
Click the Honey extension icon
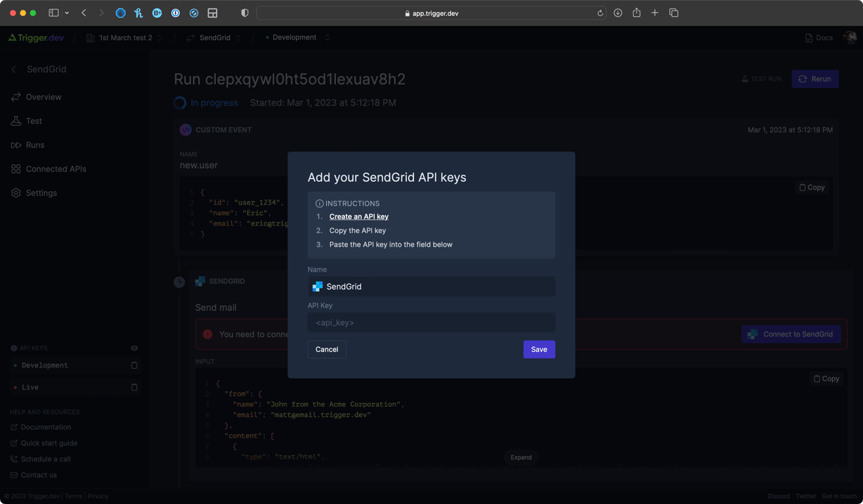(138, 13)
